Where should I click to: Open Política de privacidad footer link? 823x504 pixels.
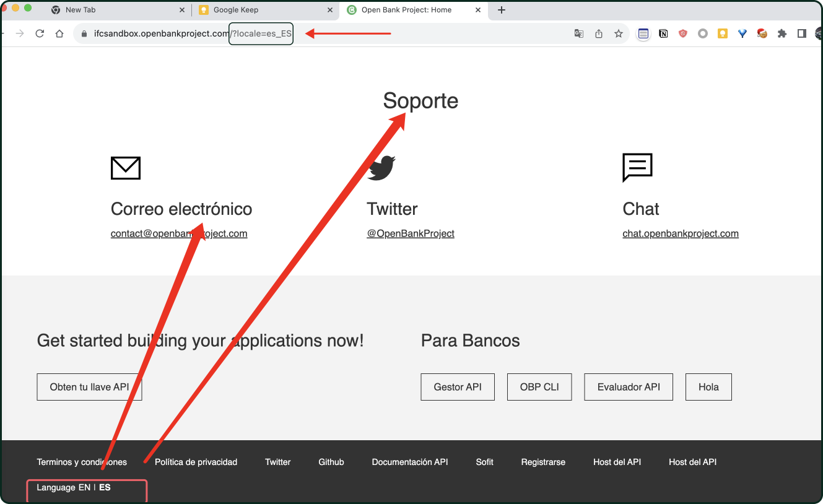tap(196, 462)
